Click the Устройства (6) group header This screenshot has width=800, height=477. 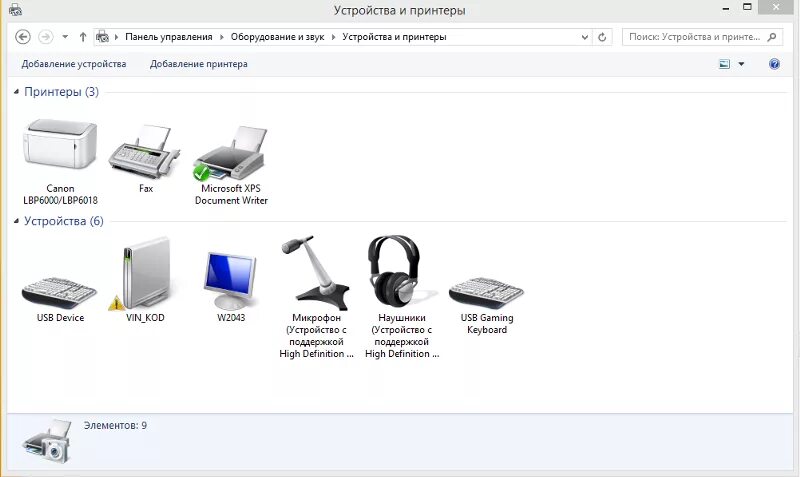tap(64, 221)
